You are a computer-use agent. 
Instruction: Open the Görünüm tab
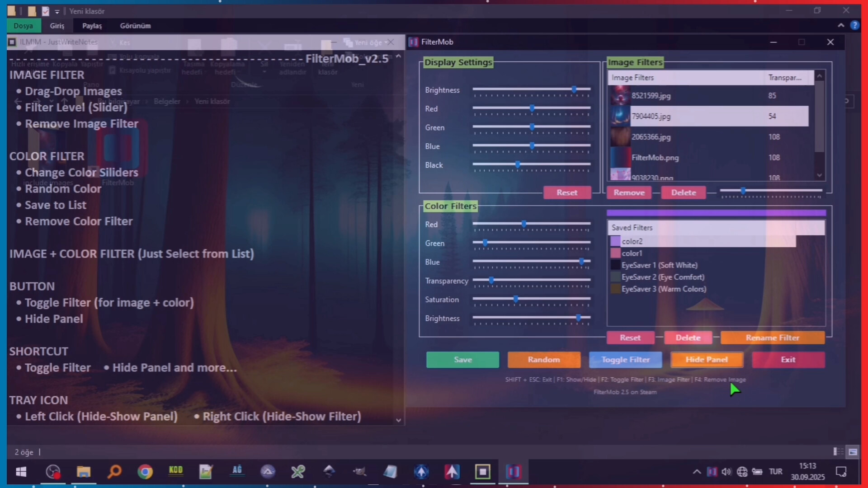[x=135, y=26]
